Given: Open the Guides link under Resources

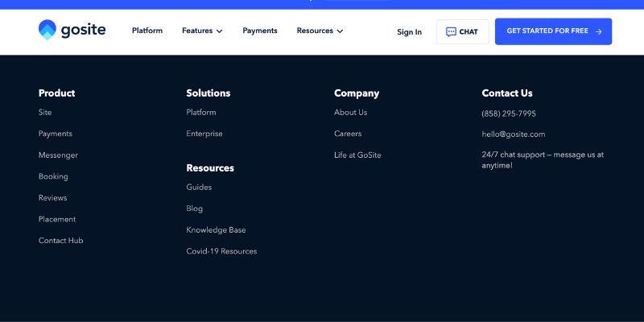Looking at the screenshot, I should 199,188.
